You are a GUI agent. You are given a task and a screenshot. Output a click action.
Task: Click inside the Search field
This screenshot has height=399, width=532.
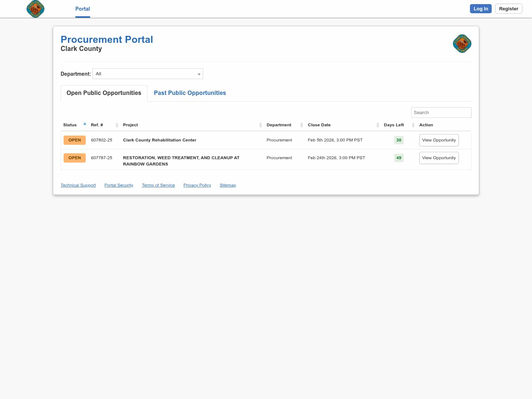coord(441,112)
